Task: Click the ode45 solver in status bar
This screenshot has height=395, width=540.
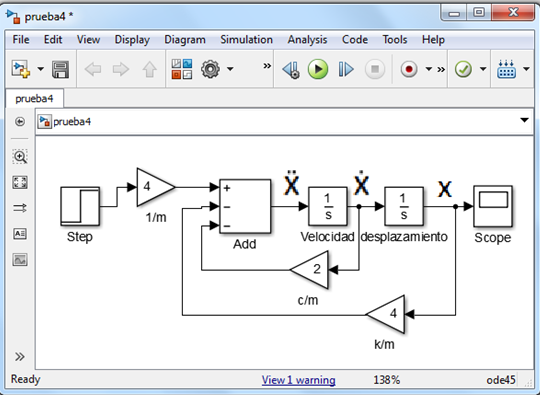Action: tap(501, 380)
